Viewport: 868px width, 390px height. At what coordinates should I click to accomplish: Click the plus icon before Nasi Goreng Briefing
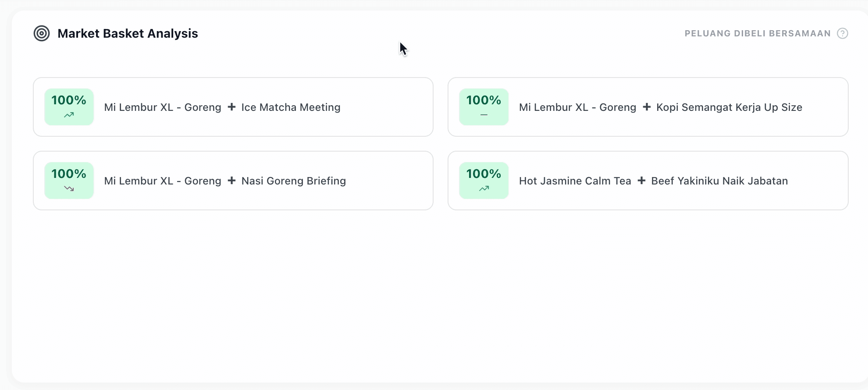(231, 181)
